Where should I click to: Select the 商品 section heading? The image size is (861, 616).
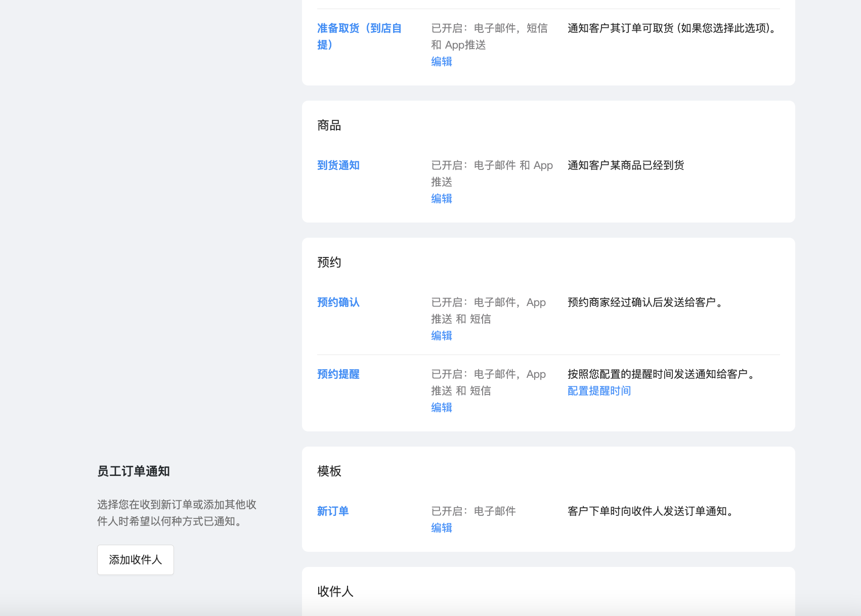[329, 125]
